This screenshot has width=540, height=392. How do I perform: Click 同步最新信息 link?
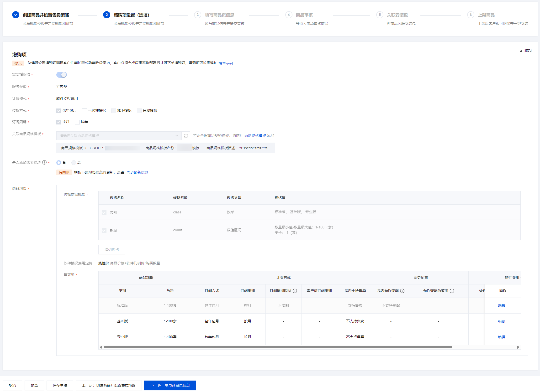137,172
